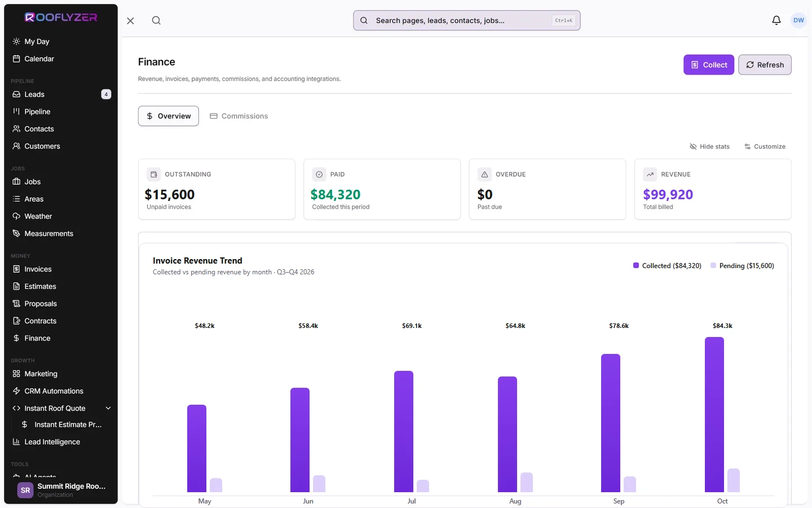Click the Revenue $99,920 card

pyautogui.click(x=713, y=189)
